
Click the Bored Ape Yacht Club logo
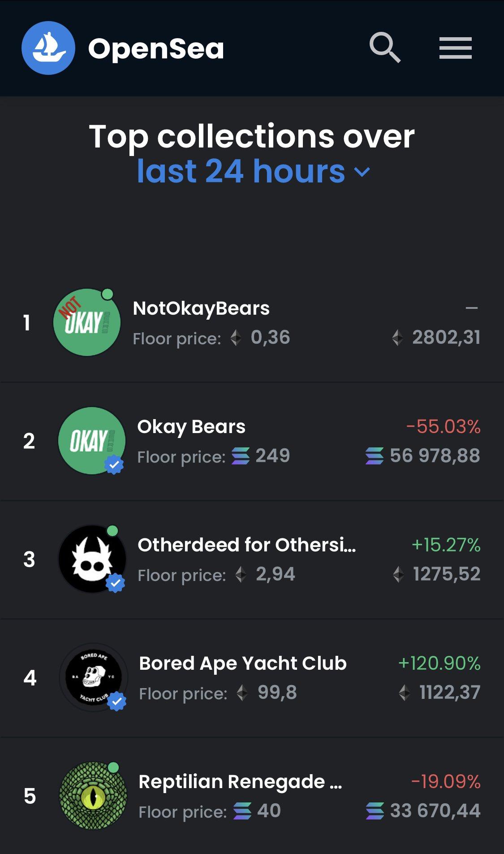tap(93, 677)
